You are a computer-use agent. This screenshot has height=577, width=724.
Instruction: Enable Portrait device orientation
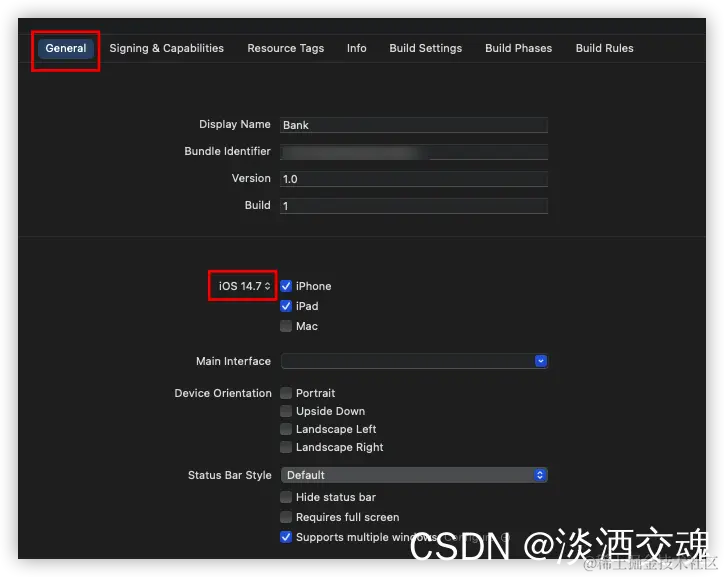(x=286, y=393)
